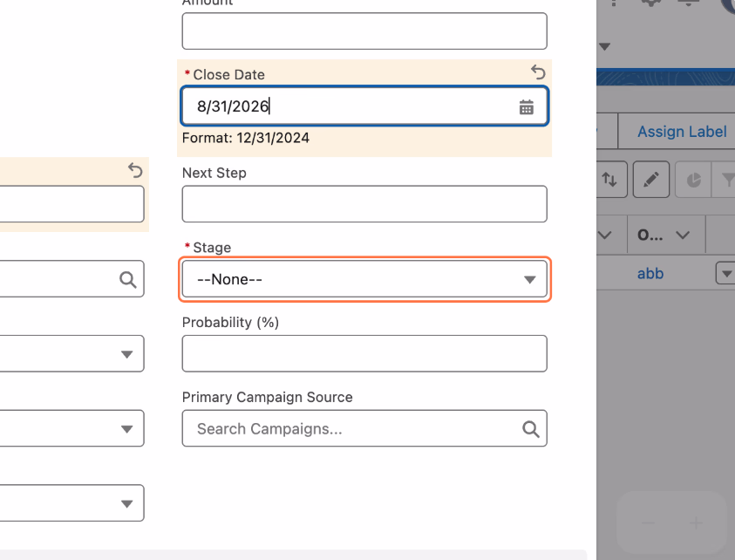Click the Next Step input field

(x=364, y=204)
